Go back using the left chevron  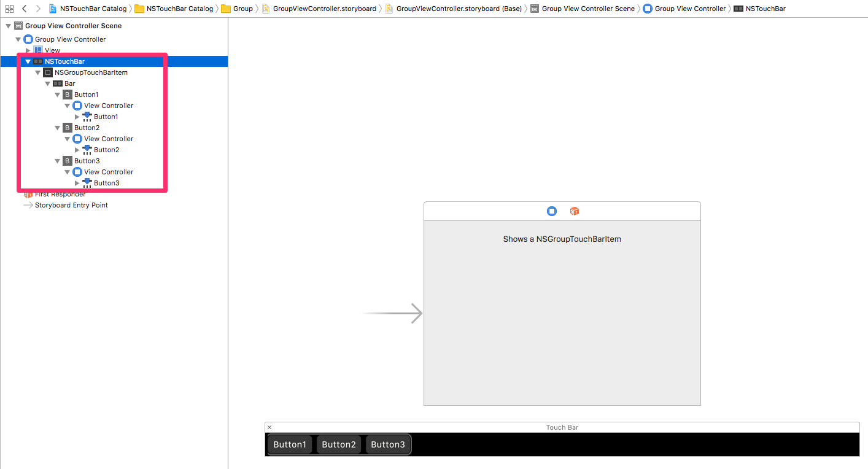pyautogui.click(x=25, y=9)
